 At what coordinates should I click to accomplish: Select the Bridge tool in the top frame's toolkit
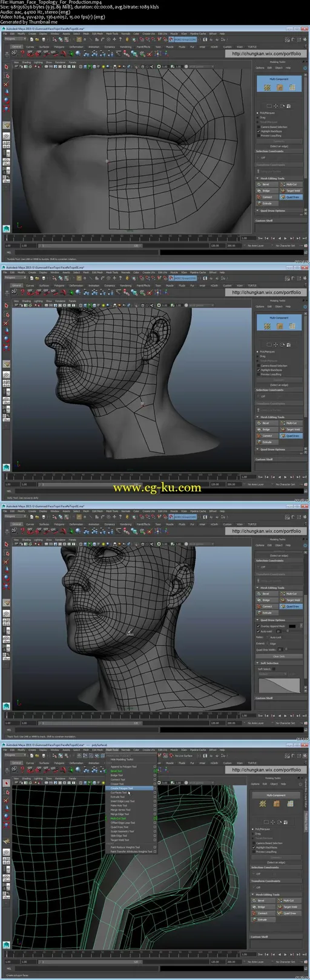click(267, 191)
